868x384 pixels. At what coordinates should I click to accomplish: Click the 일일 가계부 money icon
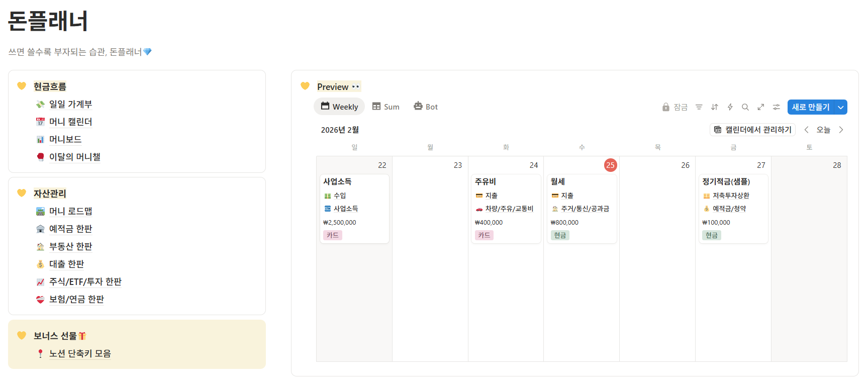click(x=40, y=105)
